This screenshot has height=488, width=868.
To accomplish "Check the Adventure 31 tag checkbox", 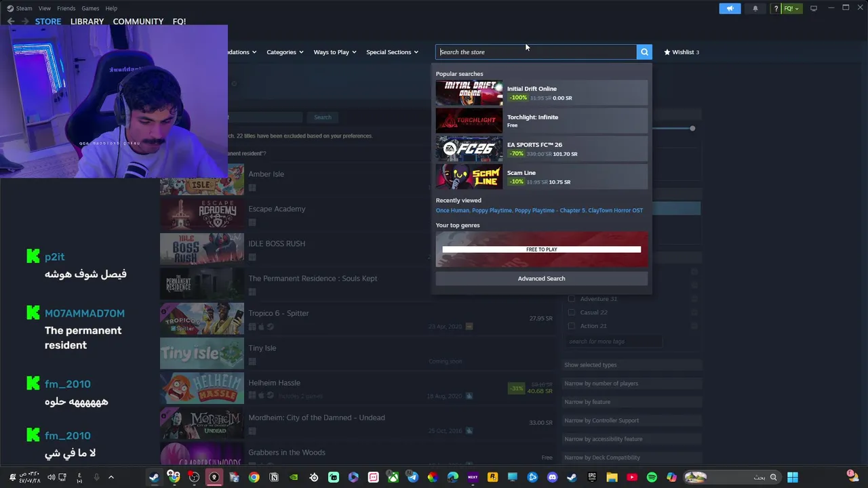I will [572, 299].
